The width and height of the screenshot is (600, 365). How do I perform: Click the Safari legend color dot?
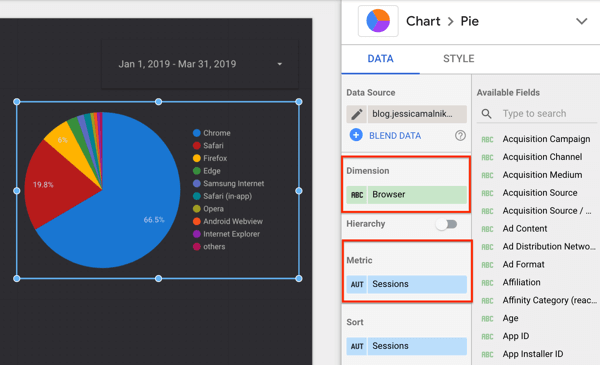point(197,146)
